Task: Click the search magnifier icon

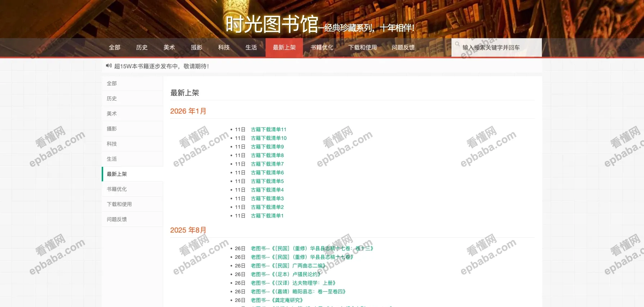Action: 457,44
